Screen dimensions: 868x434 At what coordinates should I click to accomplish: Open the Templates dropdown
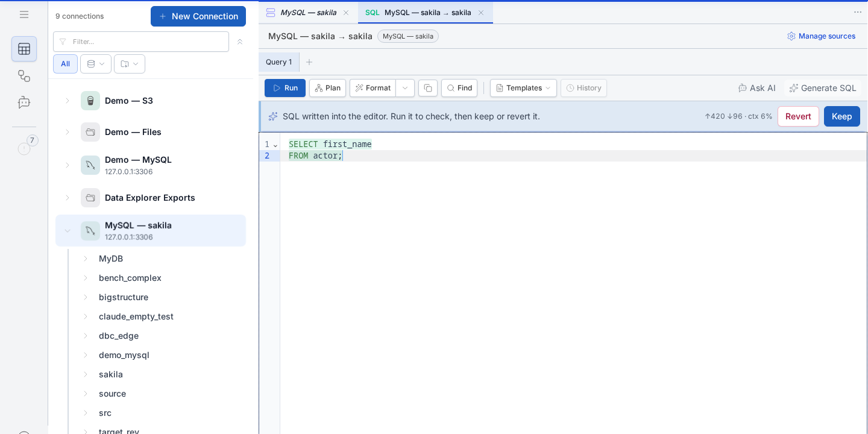coord(523,88)
